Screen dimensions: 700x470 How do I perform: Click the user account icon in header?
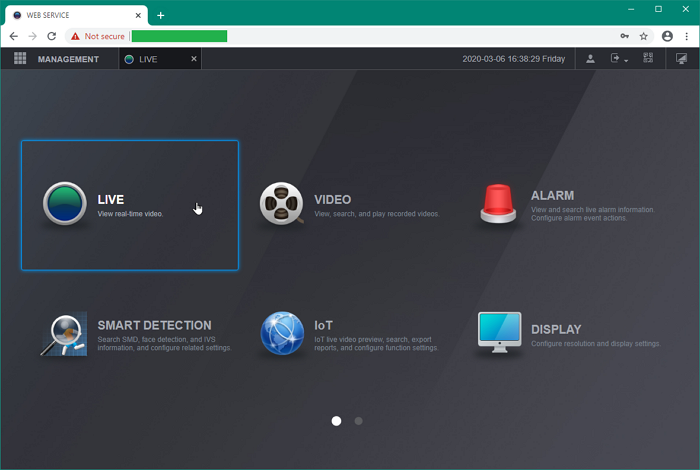591,59
